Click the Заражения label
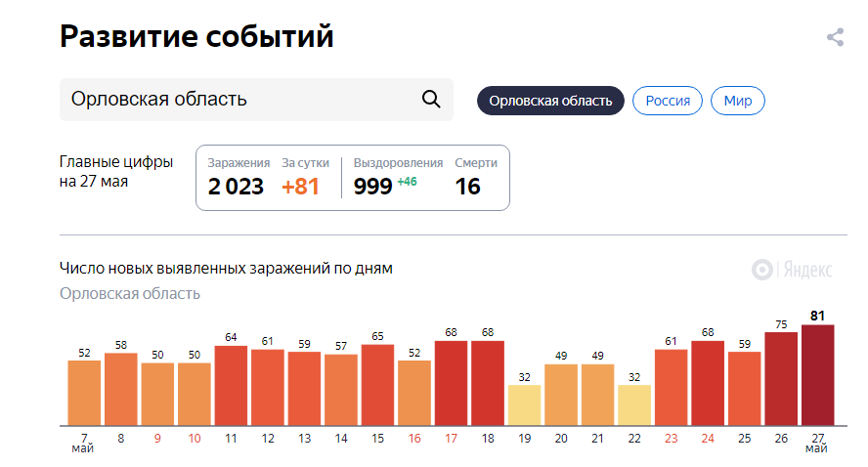 pyautogui.click(x=239, y=163)
